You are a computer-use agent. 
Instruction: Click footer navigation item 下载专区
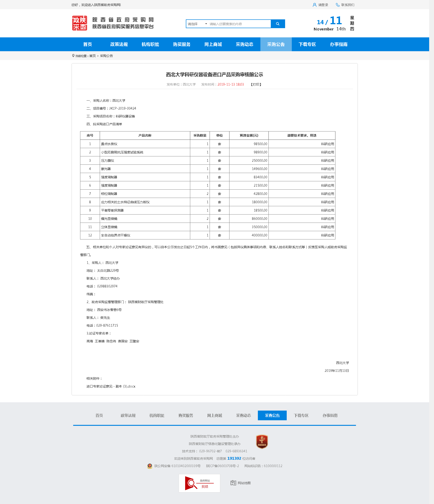click(x=301, y=415)
